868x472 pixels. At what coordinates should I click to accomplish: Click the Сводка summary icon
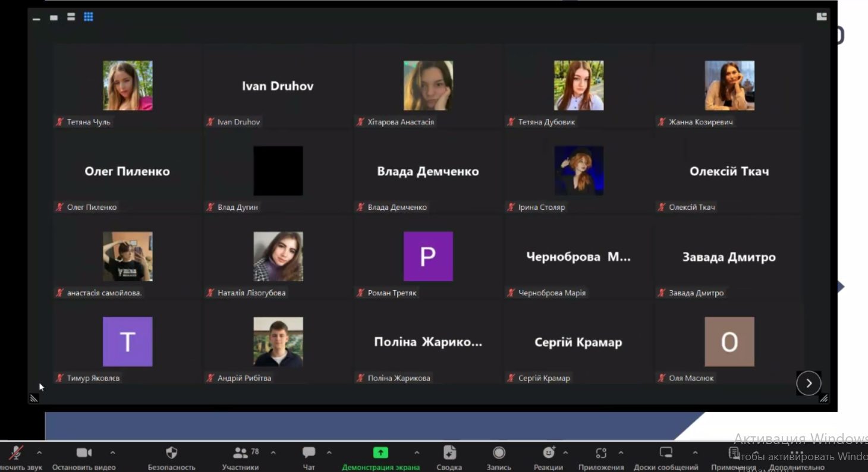click(450, 453)
